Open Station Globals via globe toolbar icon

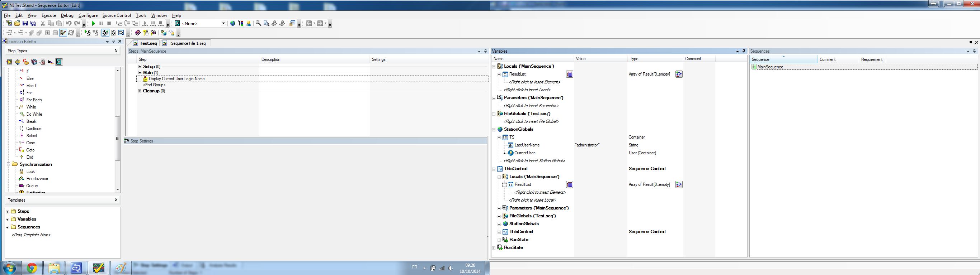(x=233, y=24)
